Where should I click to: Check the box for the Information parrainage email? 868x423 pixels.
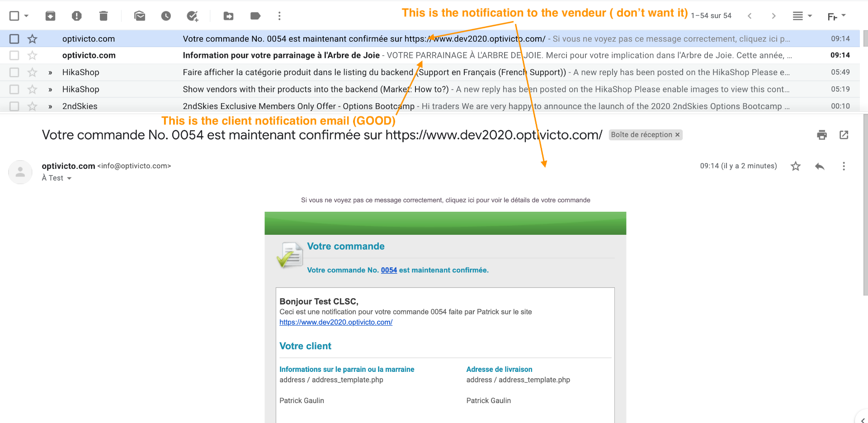pos(14,56)
